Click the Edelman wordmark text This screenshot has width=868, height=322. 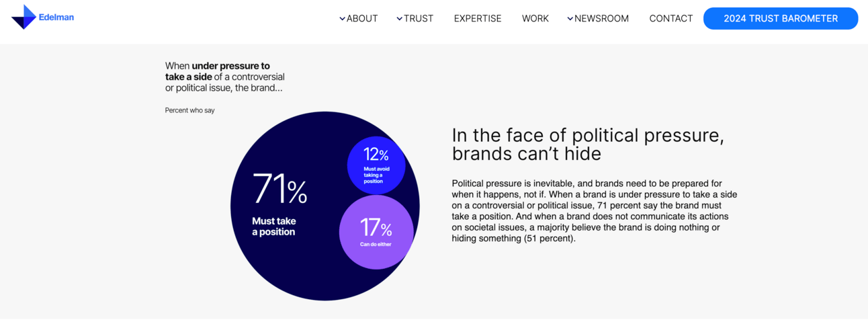click(56, 17)
